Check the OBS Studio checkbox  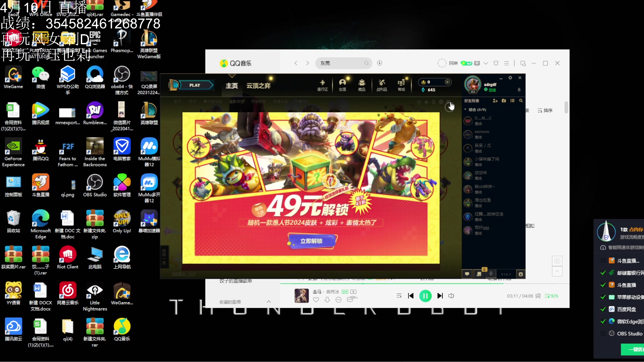(x=603, y=333)
